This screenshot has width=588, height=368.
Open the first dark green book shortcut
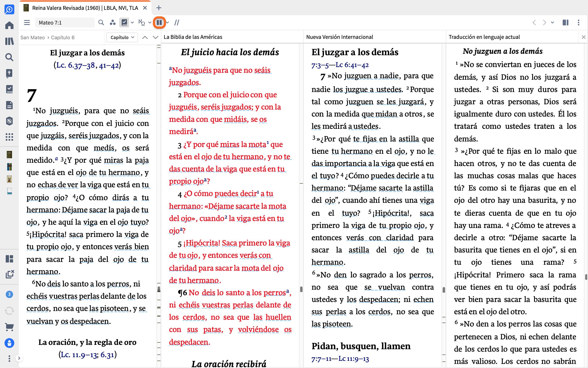coord(9,155)
